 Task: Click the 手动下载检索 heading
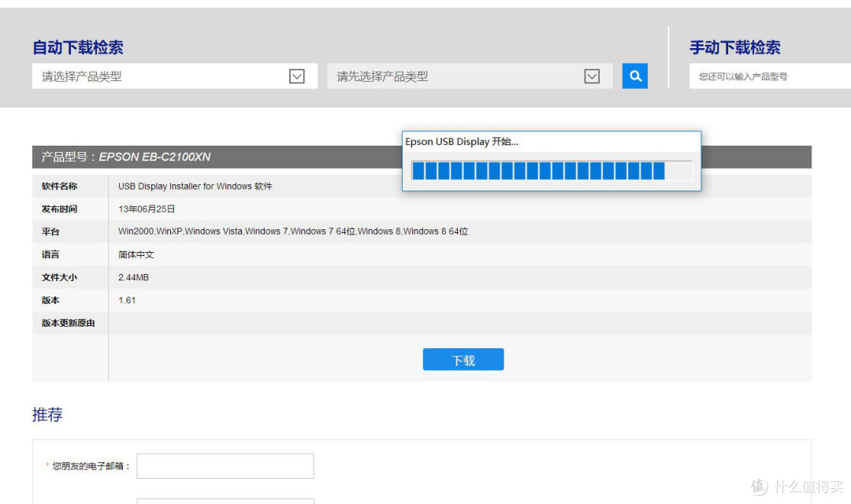(x=735, y=47)
